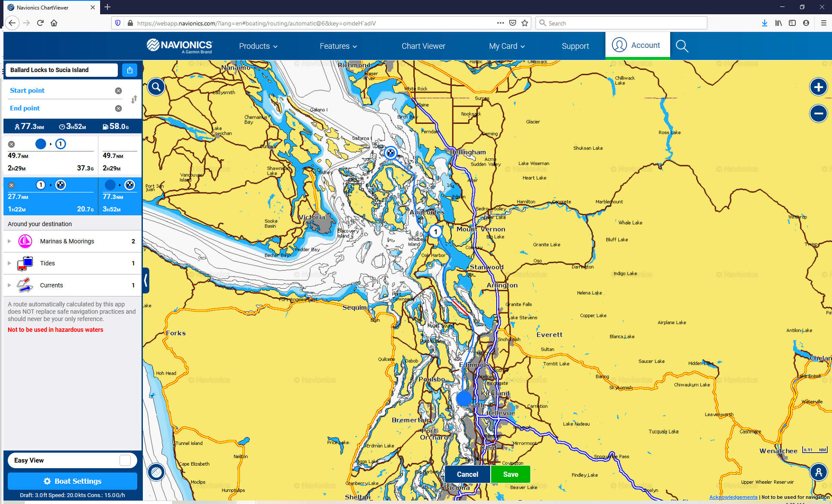The image size is (832, 504).
Task: Open the Account tab
Action: pos(637,45)
